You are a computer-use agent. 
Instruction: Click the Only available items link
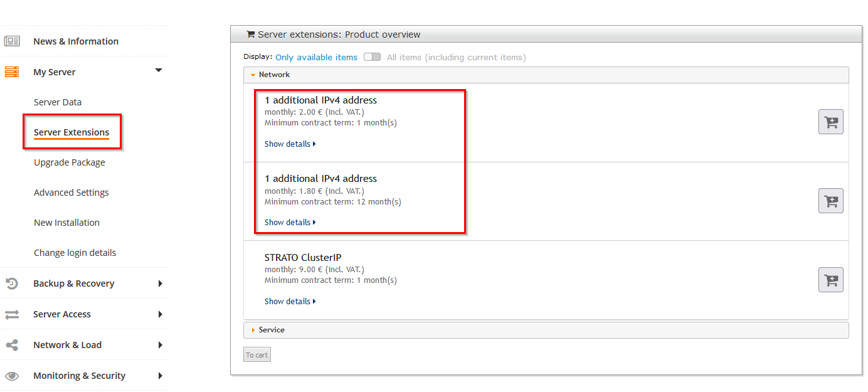[316, 56]
